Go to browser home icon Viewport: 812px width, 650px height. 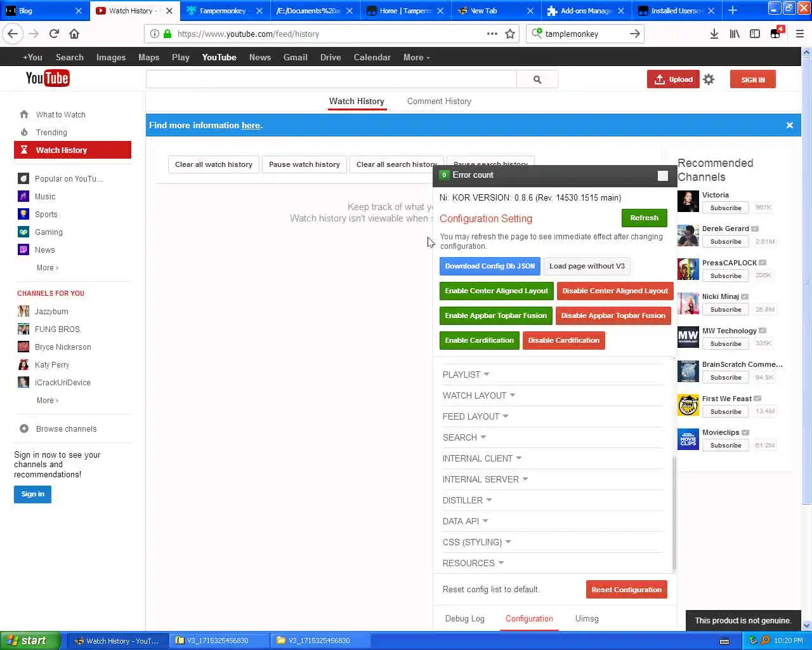(74, 34)
